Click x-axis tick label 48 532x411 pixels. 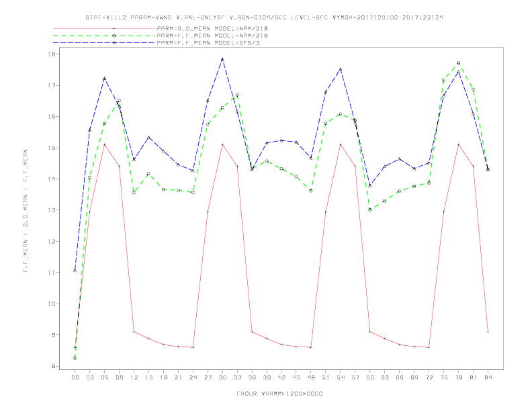click(311, 377)
